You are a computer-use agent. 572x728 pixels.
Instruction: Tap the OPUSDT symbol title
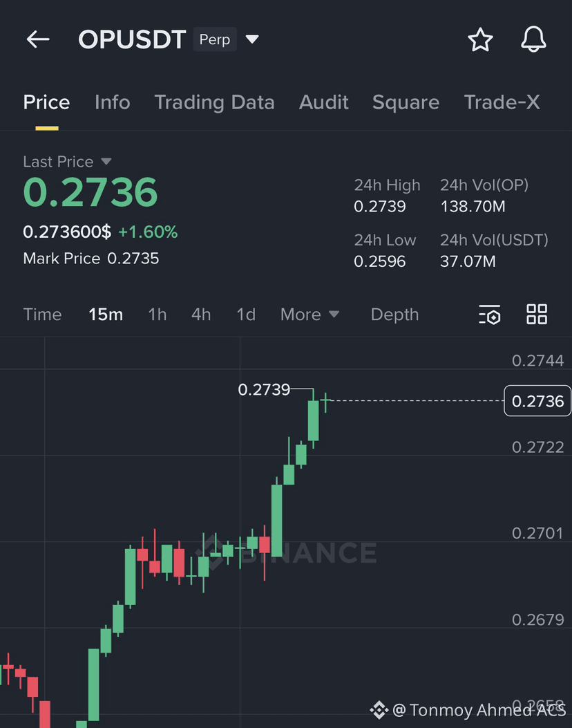pos(132,39)
